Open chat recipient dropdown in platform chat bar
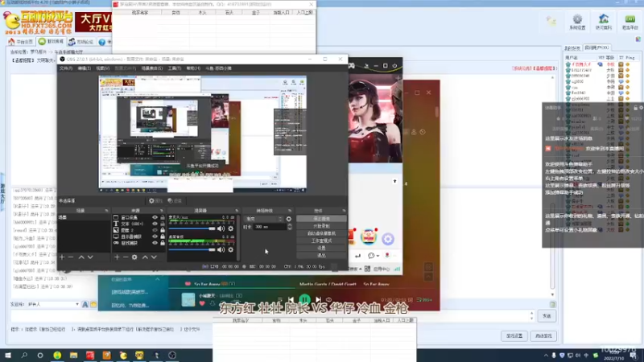The height and width of the screenshot is (362, 644). pyautogui.click(x=53, y=305)
